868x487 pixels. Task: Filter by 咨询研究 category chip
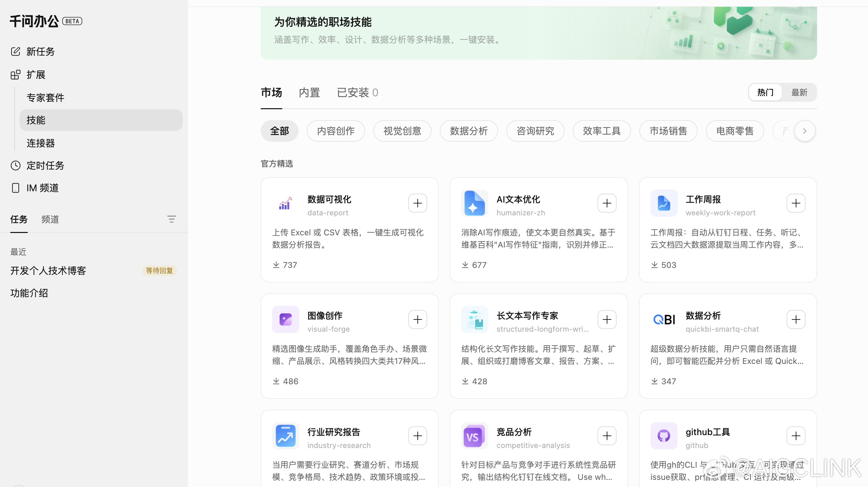tap(535, 131)
